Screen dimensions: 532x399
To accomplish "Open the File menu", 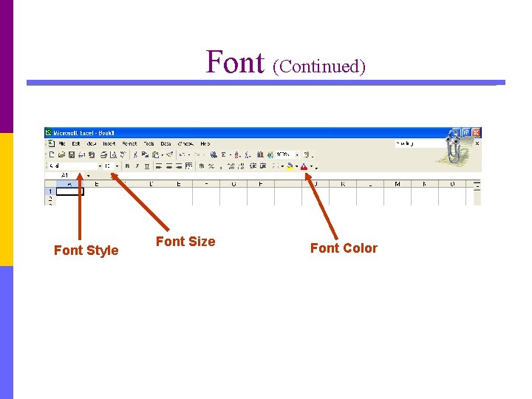I will [62, 143].
